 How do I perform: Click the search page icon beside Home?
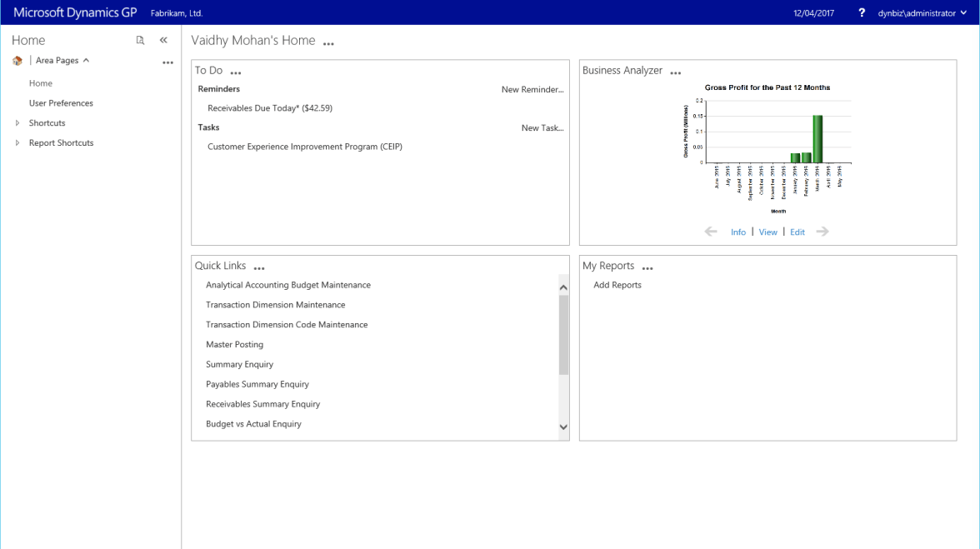pos(140,40)
